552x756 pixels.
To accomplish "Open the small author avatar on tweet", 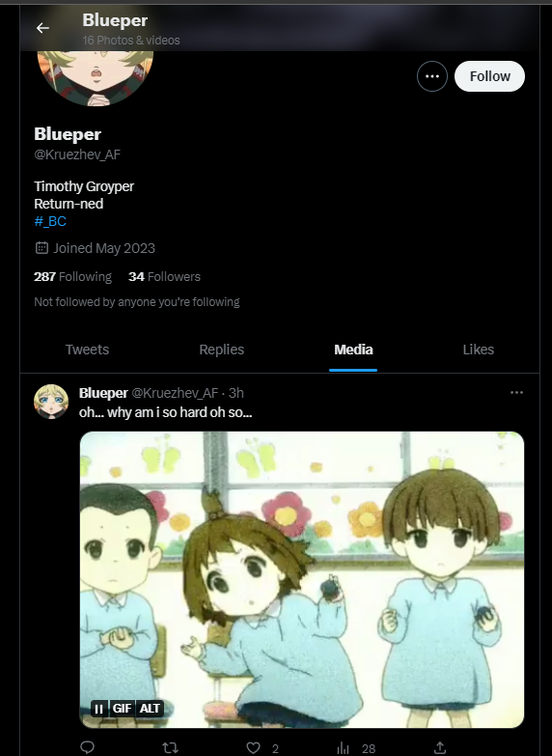I will click(x=51, y=402).
